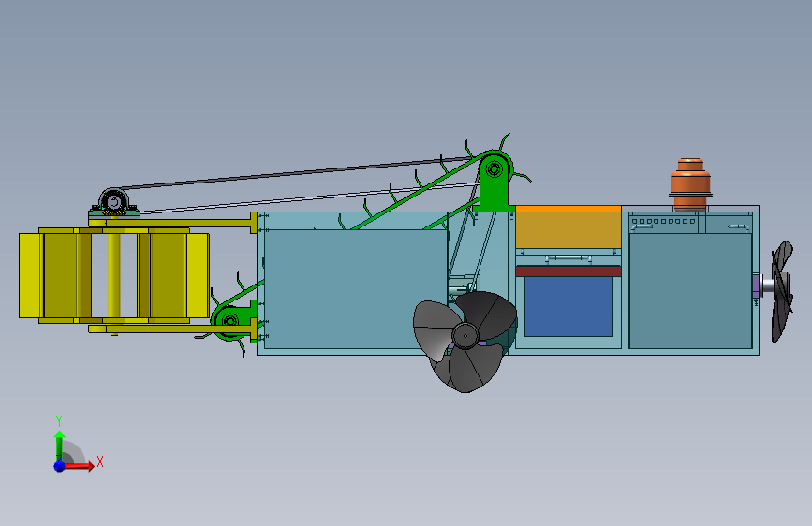Select the yellow paddle wheel's left outer blade
The image size is (812, 526).
tap(31, 275)
